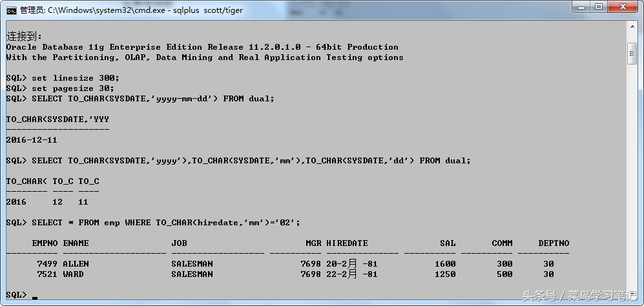Viewport: 644px width, 306px height.
Task: Close the cmd.exe sqlplus window
Action: tap(623, 6)
